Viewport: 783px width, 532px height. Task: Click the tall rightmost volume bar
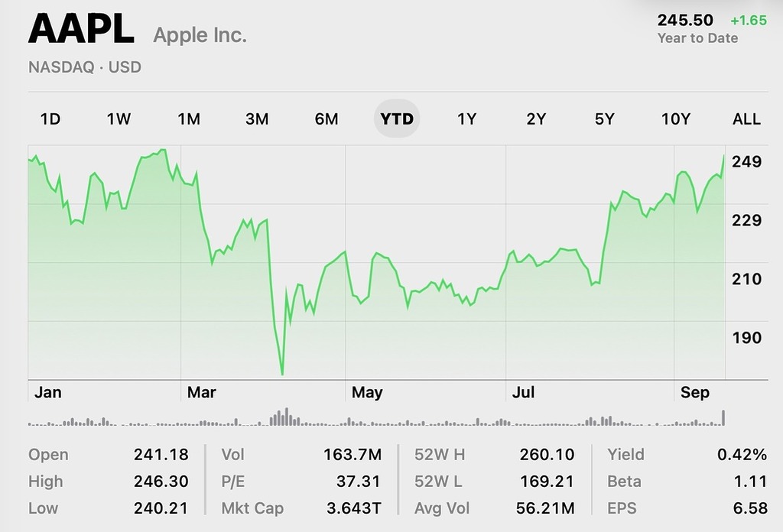[x=723, y=417]
